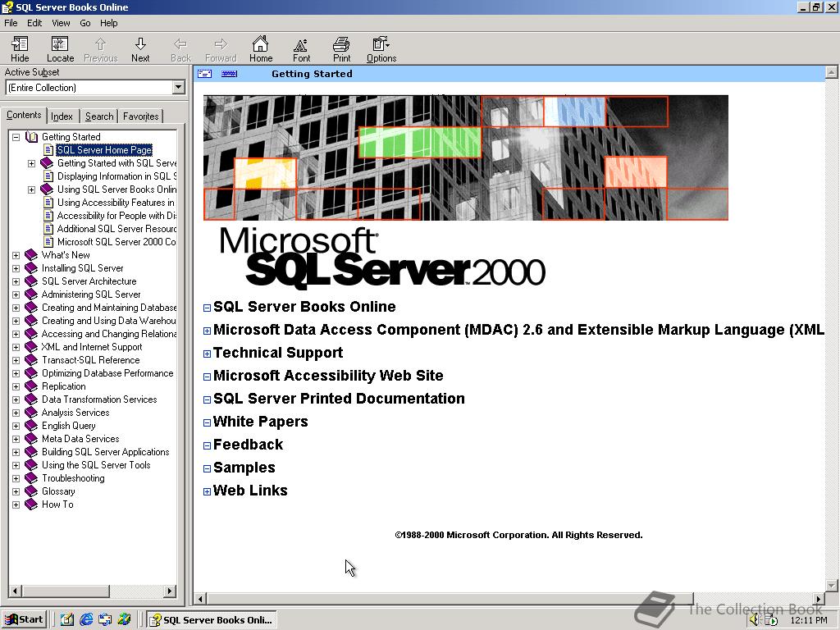Switch to the Index tab
Screen dimensions: 840x630
pos(62,116)
